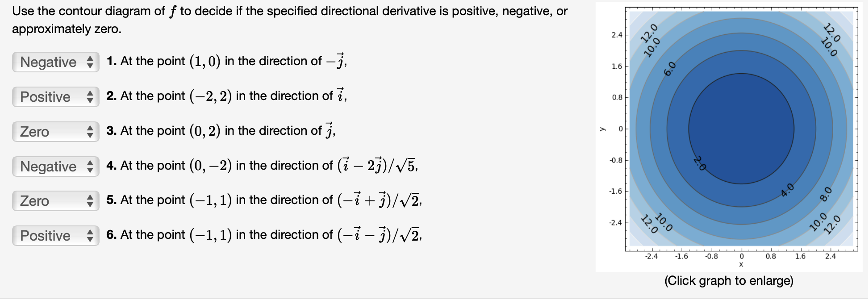The image size is (868, 300).
Task: Click the stepper arrows on question 6 selector
Action: tap(91, 236)
